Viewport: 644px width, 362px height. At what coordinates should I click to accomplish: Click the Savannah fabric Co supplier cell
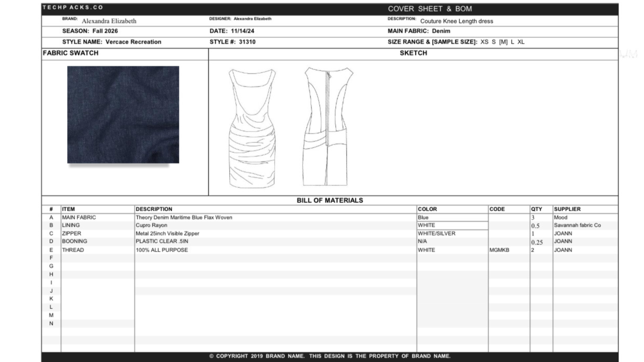coord(577,225)
